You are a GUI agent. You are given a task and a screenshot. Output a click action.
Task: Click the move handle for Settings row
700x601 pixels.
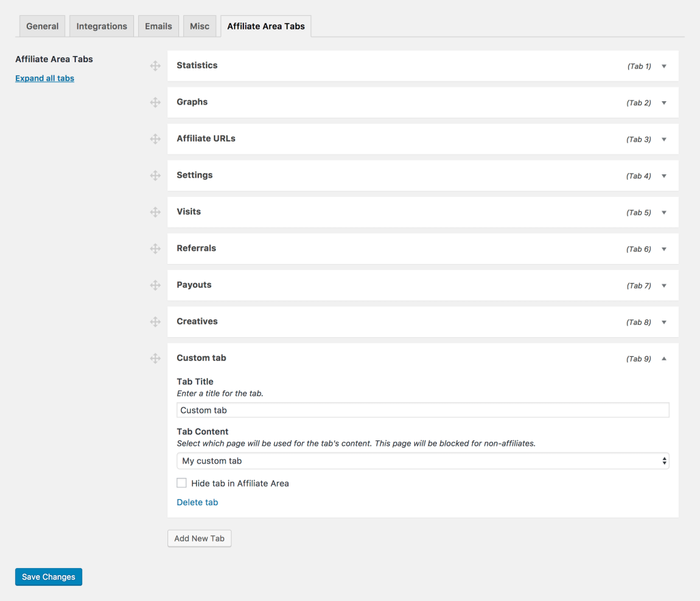(155, 176)
